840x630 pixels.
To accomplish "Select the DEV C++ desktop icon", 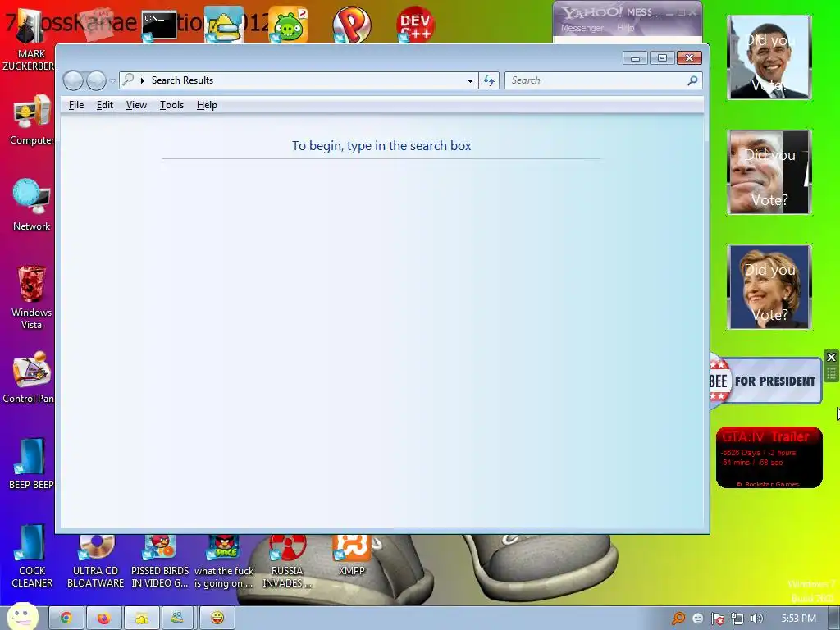I will [415, 25].
